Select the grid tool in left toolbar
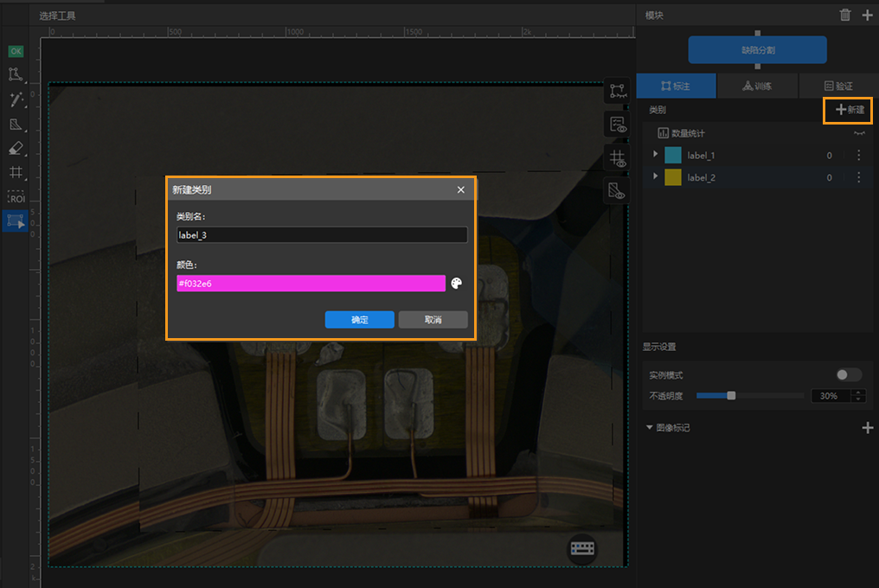This screenshot has width=879, height=588. pos(16,173)
